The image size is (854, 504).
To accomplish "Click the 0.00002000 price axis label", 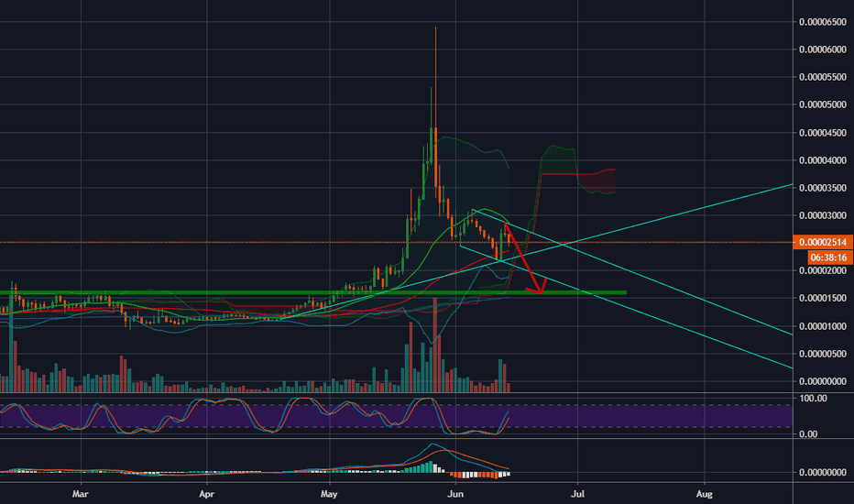I will tap(823, 271).
